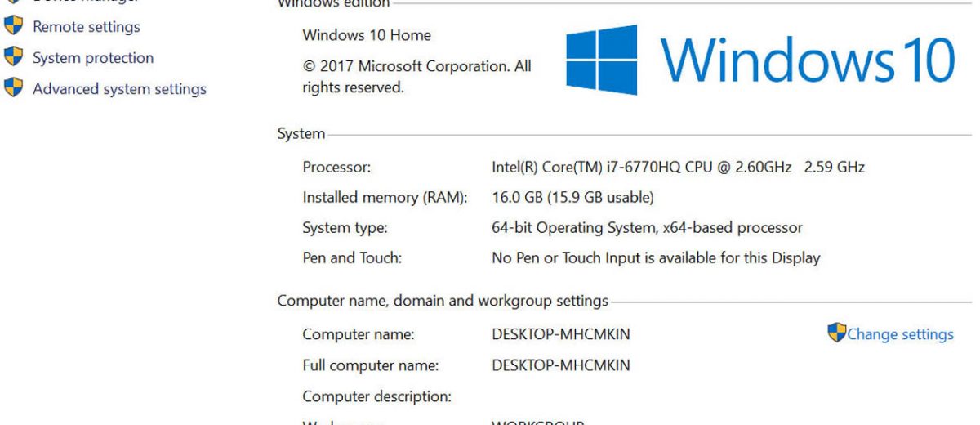
Task: Select the Windows 10 Home edition text
Action: tap(367, 36)
